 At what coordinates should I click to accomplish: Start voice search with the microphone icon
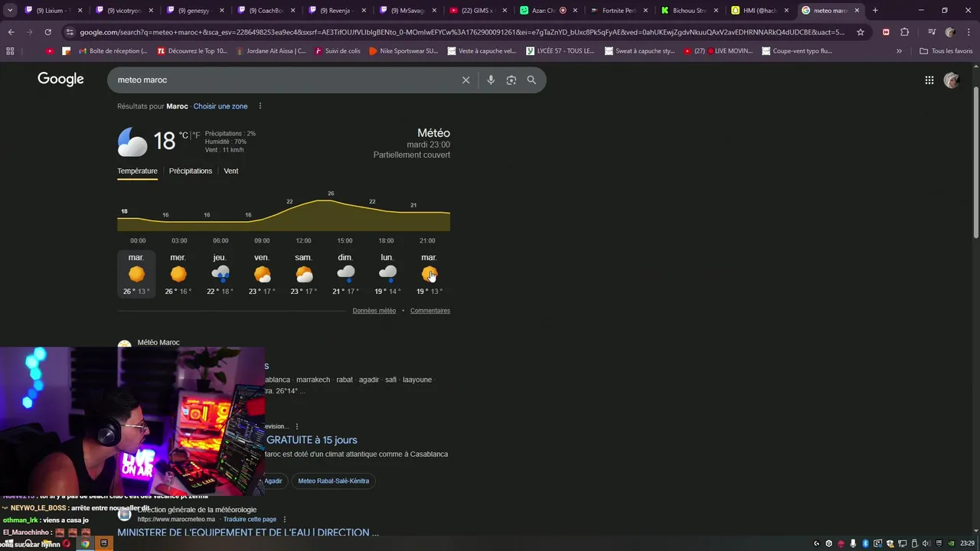491,80
